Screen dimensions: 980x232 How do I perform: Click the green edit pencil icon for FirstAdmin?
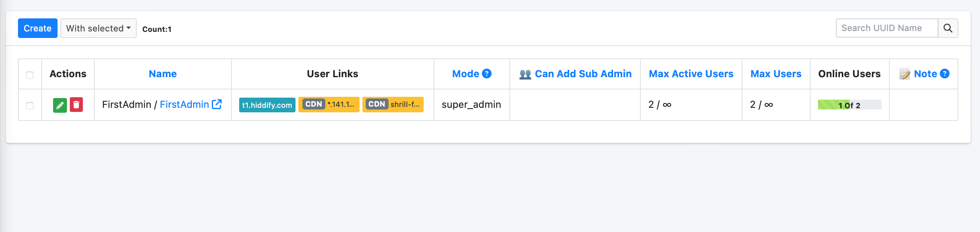click(60, 105)
